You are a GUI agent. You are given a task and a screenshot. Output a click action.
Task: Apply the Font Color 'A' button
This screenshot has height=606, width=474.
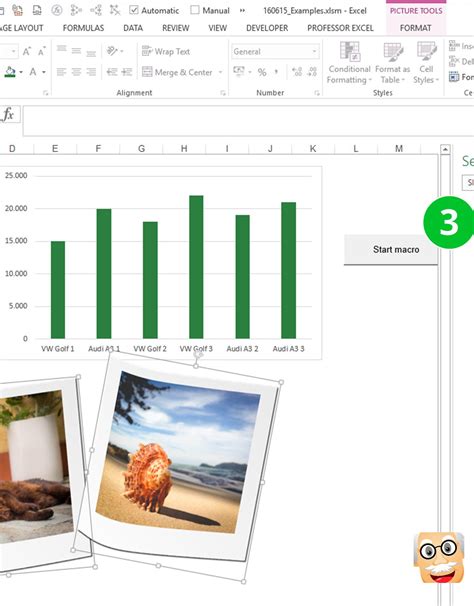point(33,72)
